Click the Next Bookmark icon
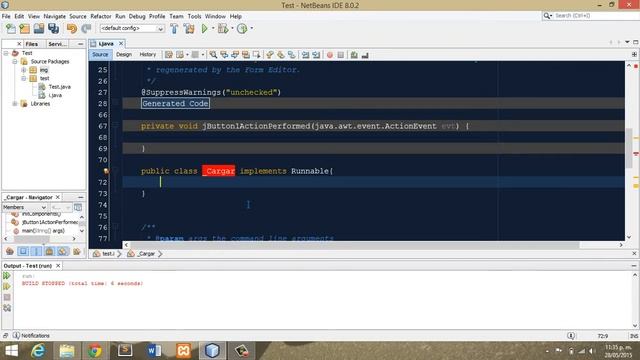The width and height of the screenshot is (640, 360). coord(281,55)
